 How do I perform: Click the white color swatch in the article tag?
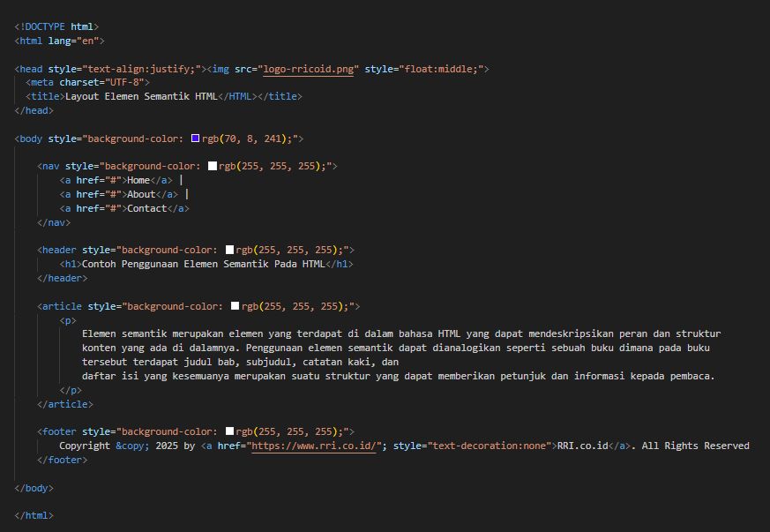pos(235,306)
